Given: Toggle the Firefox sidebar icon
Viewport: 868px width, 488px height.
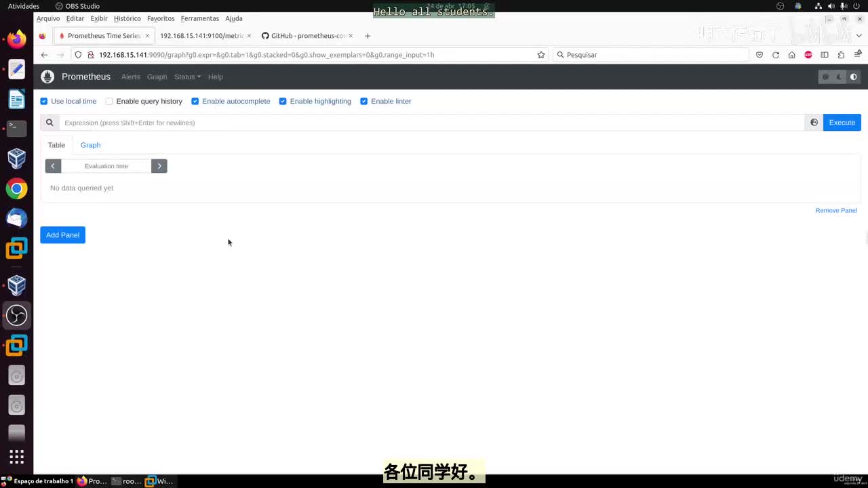Looking at the screenshot, I should [x=825, y=55].
